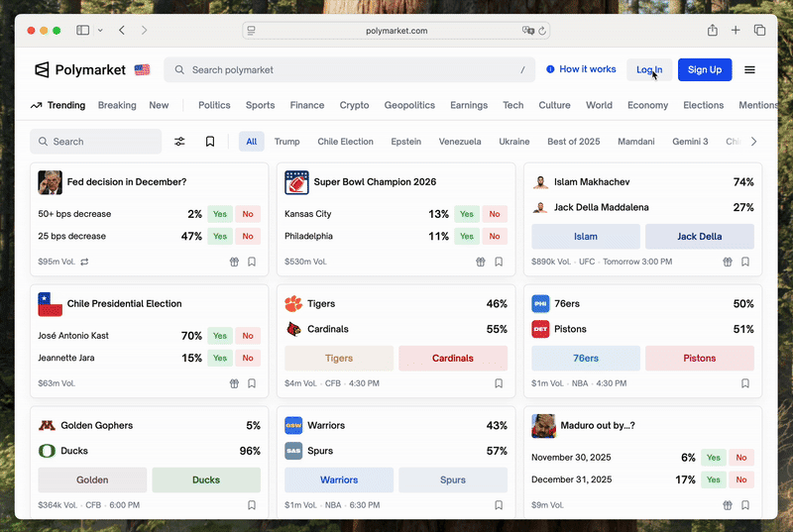Bookmark the Tigers vs Cardinals market
This screenshot has width=793, height=532.
click(x=499, y=383)
